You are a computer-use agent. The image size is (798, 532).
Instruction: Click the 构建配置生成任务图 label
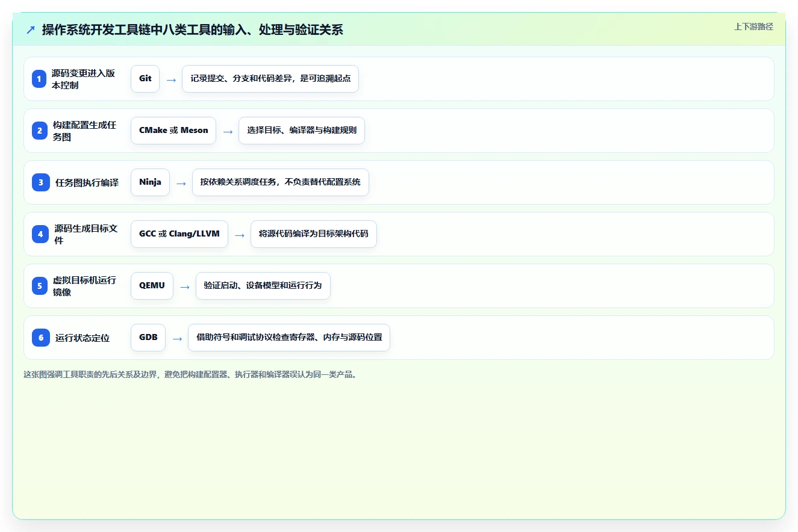(84, 131)
